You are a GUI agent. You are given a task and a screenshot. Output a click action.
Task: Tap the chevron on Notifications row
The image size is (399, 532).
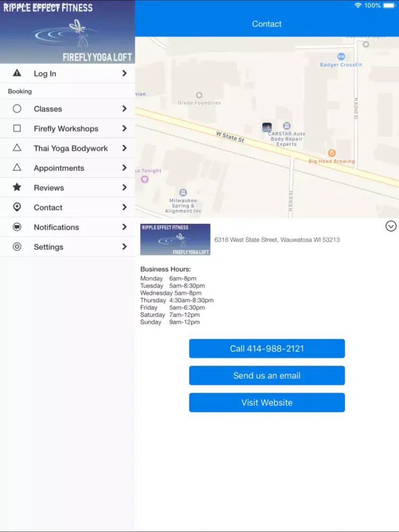[x=124, y=227]
